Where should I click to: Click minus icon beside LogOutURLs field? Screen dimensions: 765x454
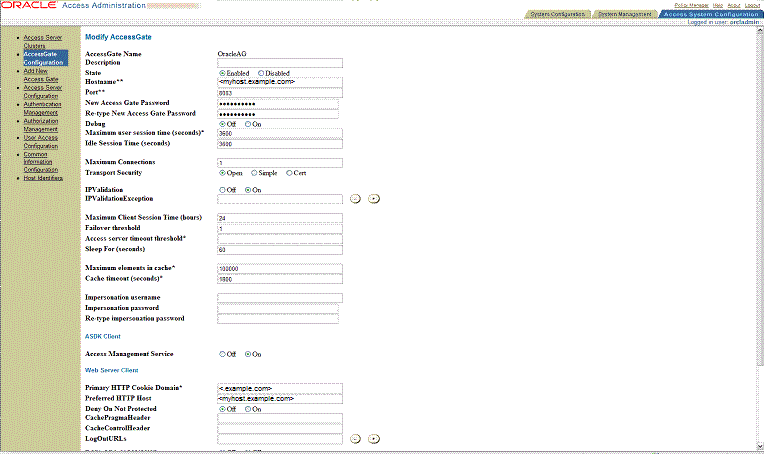tap(355, 439)
